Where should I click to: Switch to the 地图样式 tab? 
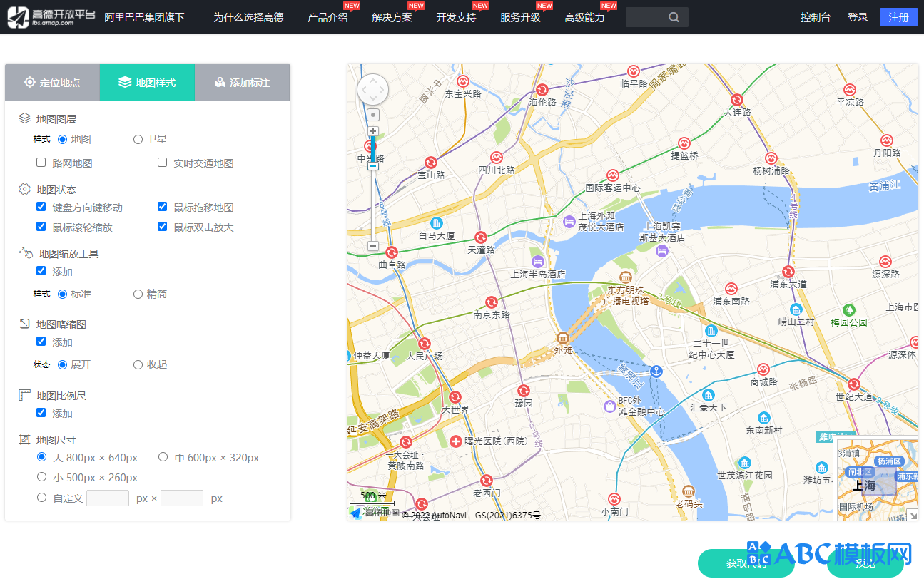pos(147,83)
